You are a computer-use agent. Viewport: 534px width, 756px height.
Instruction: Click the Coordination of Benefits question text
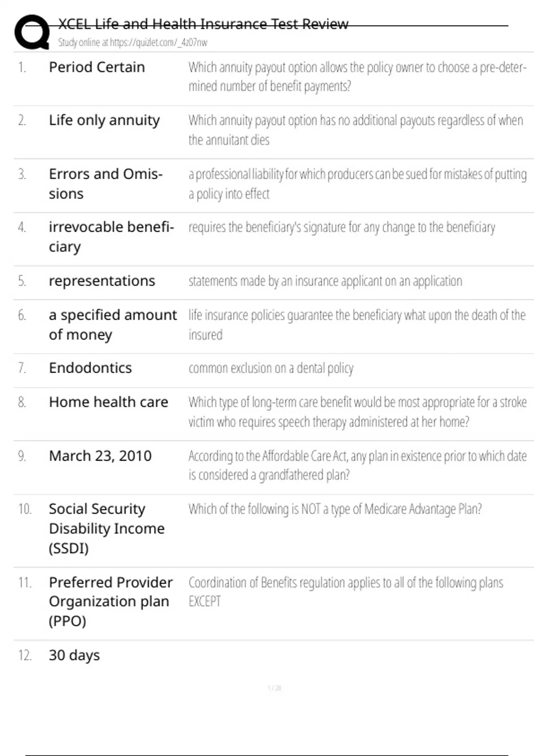(345, 591)
